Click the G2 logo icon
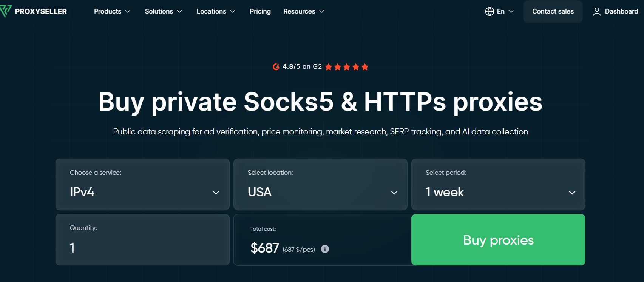 pos(276,67)
